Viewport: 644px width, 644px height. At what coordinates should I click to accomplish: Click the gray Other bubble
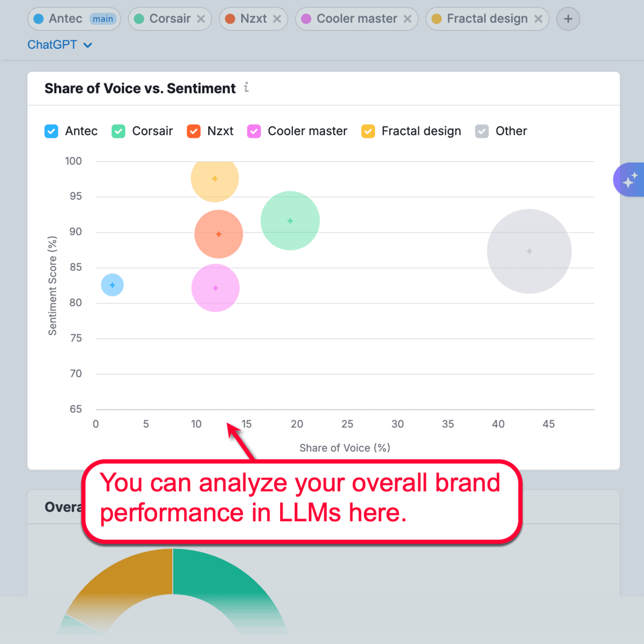529,251
